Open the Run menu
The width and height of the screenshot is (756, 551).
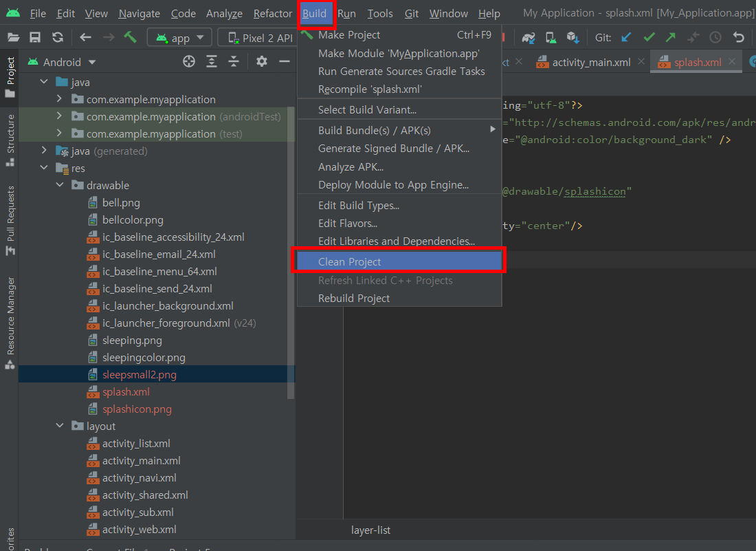pos(346,14)
